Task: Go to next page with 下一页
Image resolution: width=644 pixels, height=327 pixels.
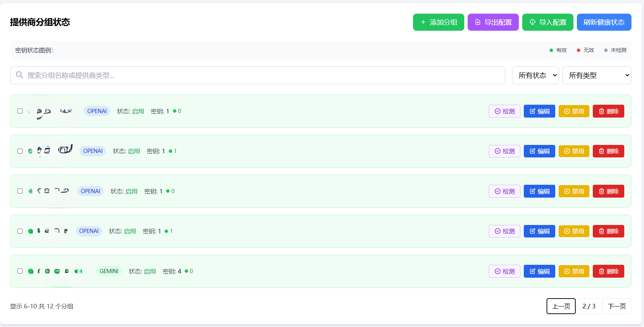Action: point(617,306)
